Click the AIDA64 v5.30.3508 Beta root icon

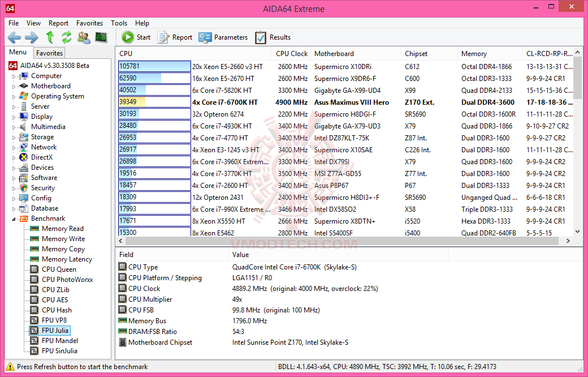(13, 66)
